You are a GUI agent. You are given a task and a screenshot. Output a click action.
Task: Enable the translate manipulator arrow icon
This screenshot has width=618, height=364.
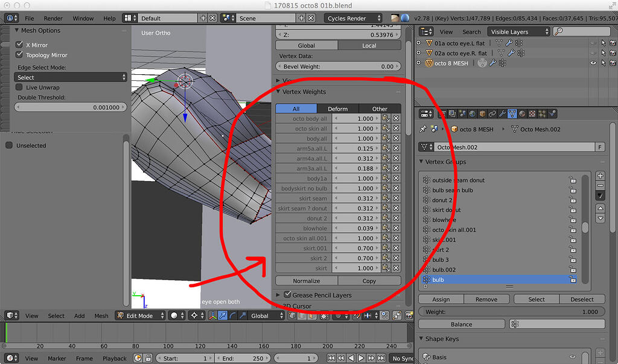[223, 316]
